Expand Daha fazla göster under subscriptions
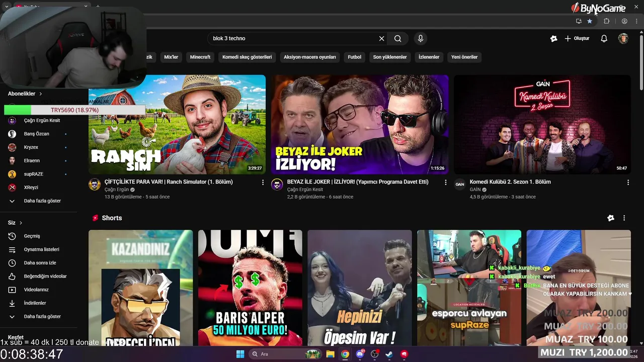This screenshot has height=362, width=644. tap(42, 201)
